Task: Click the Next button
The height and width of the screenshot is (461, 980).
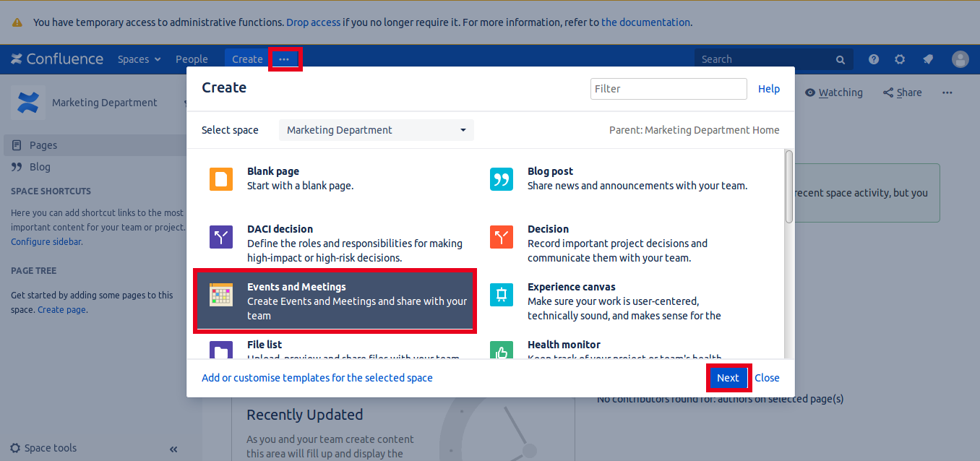Action: click(x=728, y=378)
